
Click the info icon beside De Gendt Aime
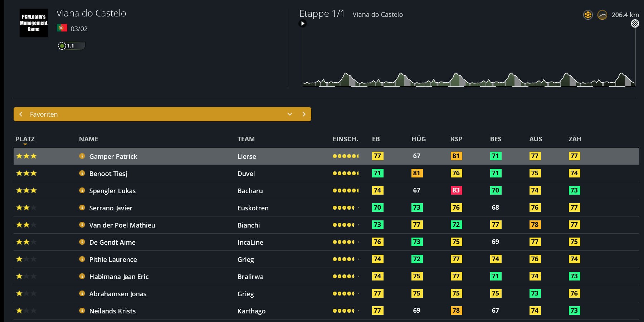tap(82, 242)
